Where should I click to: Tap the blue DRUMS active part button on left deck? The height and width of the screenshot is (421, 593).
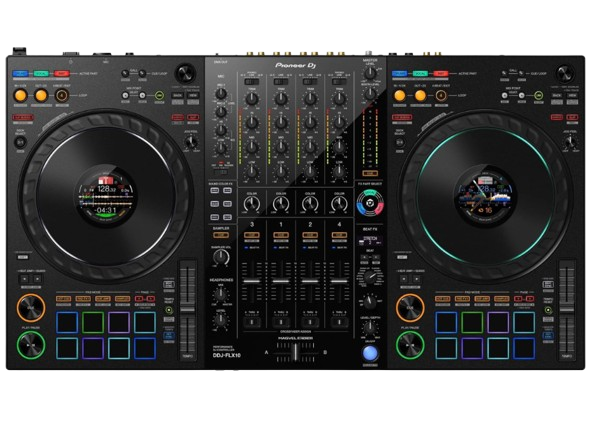(x=20, y=74)
